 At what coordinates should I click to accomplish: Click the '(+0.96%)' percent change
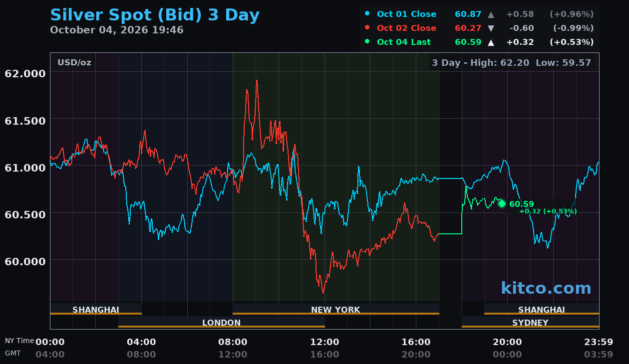click(572, 14)
